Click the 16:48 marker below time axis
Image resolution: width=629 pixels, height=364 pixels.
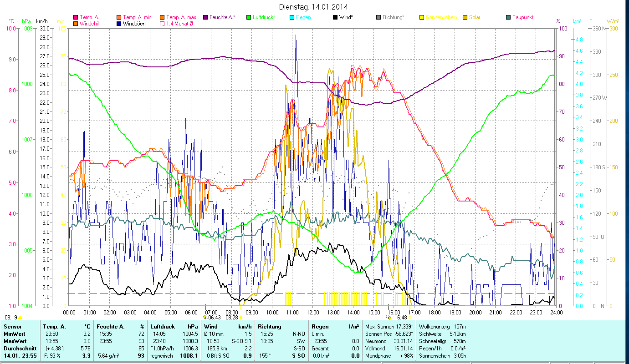click(x=400, y=318)
